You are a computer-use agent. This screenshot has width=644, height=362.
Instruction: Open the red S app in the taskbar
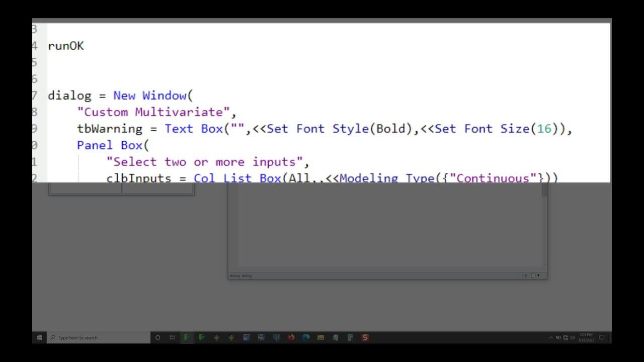pyautogui.click(x=365, y=338)
